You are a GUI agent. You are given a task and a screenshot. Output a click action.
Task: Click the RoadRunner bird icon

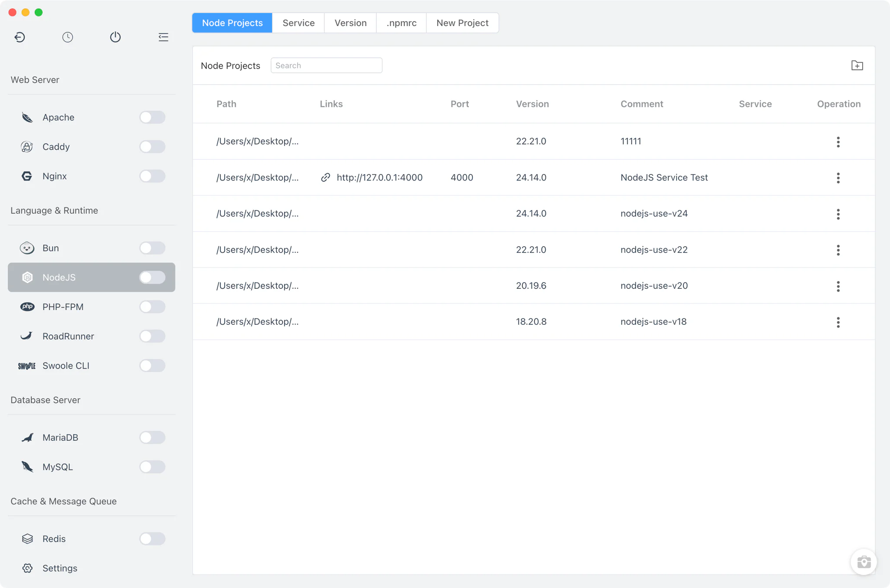point(27,336)
